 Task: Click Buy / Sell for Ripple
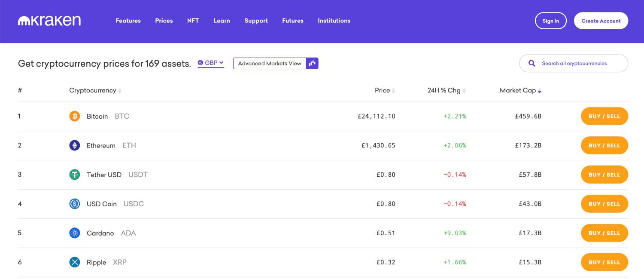pyautogui.click(x=605, y=262)
